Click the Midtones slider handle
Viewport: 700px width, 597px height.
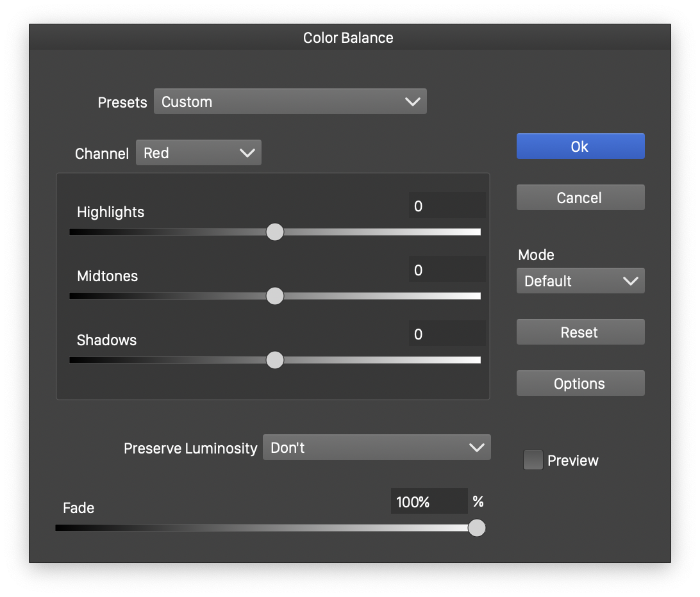pyautogui.click(x=274, y=296)
